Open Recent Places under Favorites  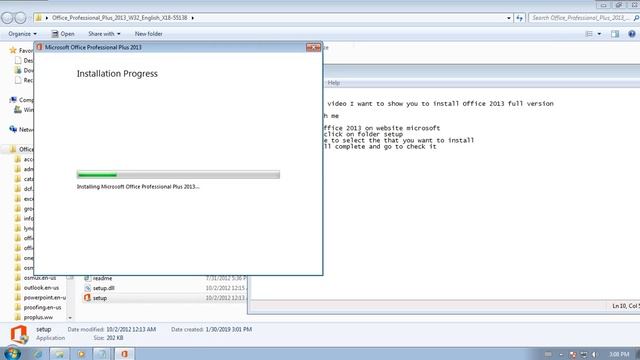[24, 80]
